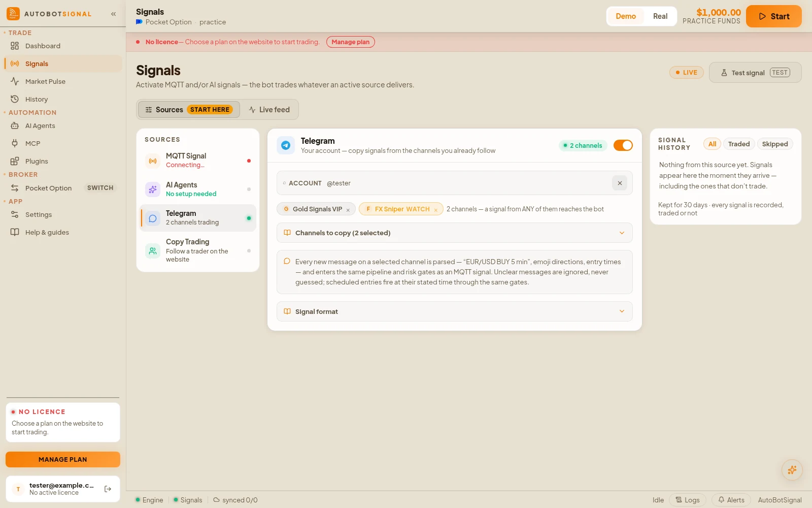This screenshot has width=812, height=508.
Task: Filter signal history by Traded
Action: pos(739,144)
